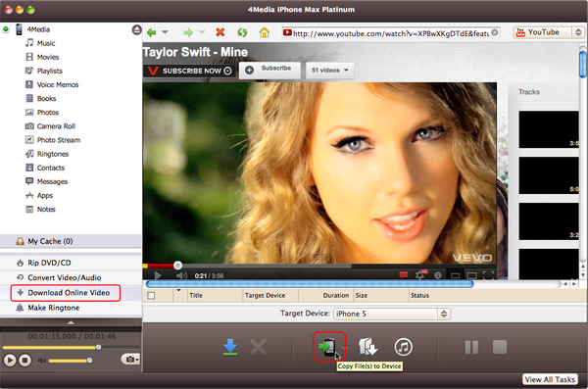Click the first Tracks video thumbnail
The width and height of the screenshot is (588, 389).
(549, 129)
